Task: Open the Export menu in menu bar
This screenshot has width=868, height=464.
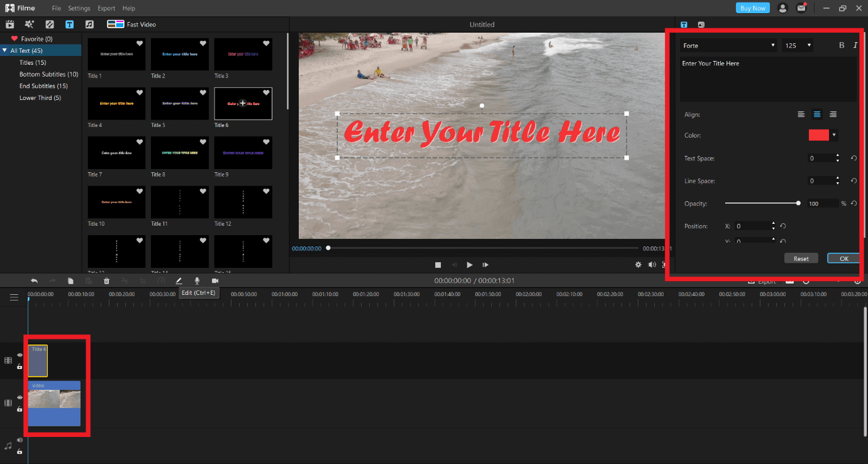Action: coord(106,8)
